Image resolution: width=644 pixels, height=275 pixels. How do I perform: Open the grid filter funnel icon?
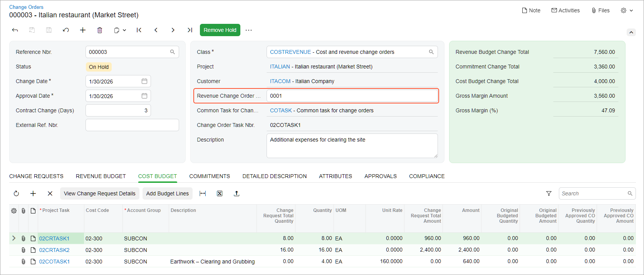(x=549, y=193)
